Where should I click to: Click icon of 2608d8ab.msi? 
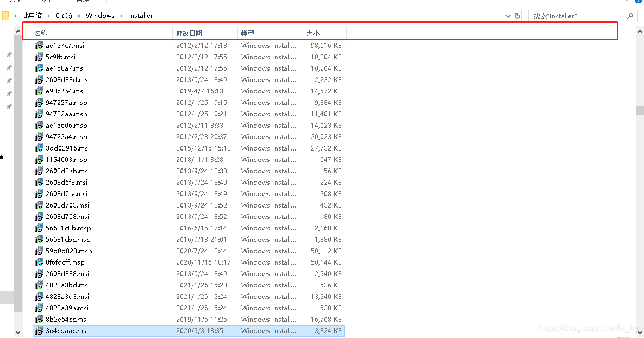[x=39, y=171]
